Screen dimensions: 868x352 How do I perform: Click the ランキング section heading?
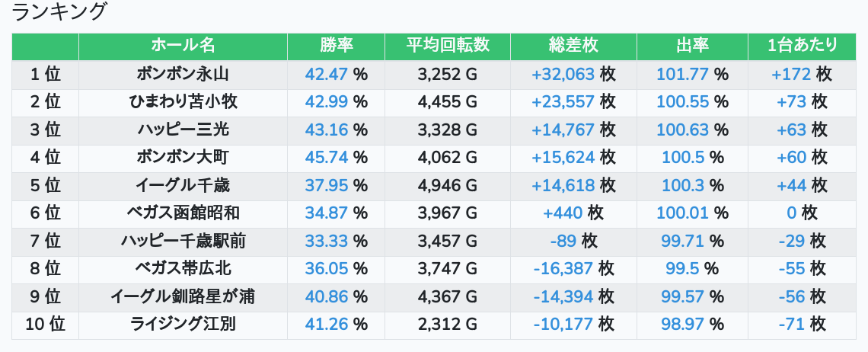click(59, 12)
